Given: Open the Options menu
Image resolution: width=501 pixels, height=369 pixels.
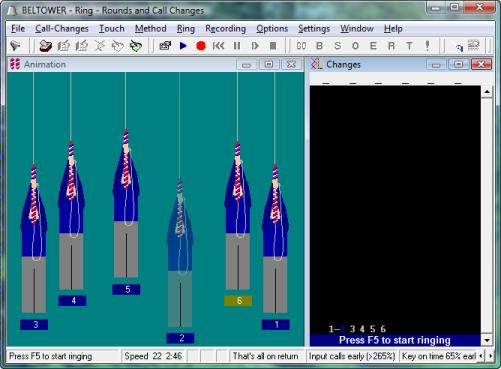Looking at the screenshot, I should [x=272, y=29].
